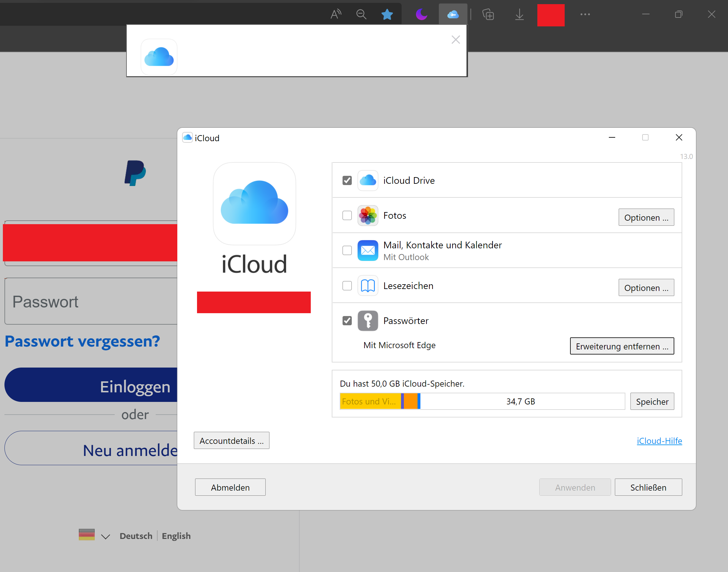The height and width of the screenshot is (572, 728).
Task: Click the zoom out magnifier icon
Action: tap(361, 14)
